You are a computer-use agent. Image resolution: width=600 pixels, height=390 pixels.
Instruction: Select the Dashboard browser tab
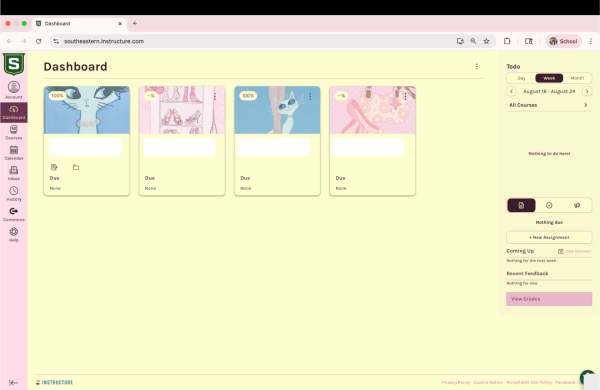[x=79, y=23]
